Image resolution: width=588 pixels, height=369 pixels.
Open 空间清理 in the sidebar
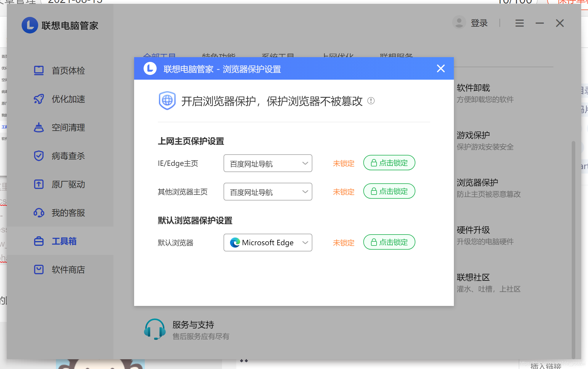60,127
